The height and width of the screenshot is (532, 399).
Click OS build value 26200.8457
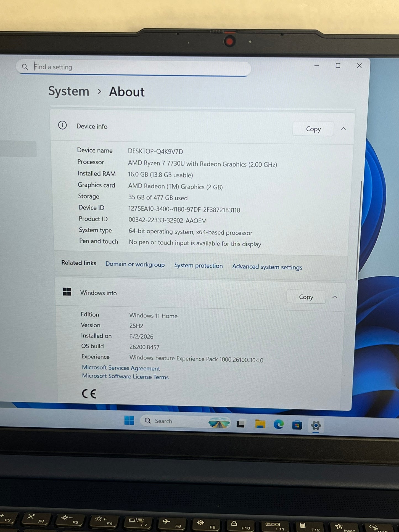click(144, 347)
